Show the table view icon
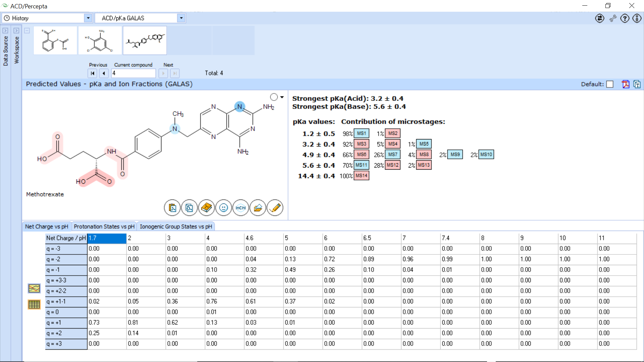 [34, 304]
